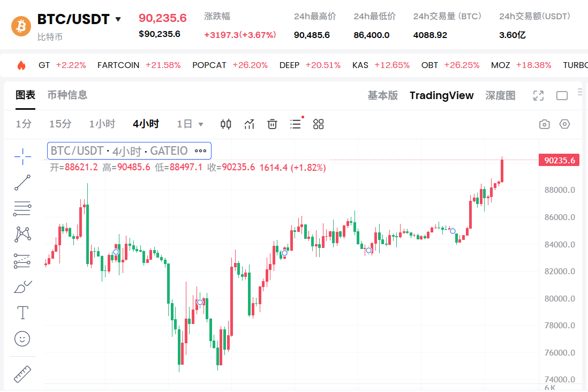Select the ruler measure tool
The image size is (588, 392).
click(x=22, y=374)
